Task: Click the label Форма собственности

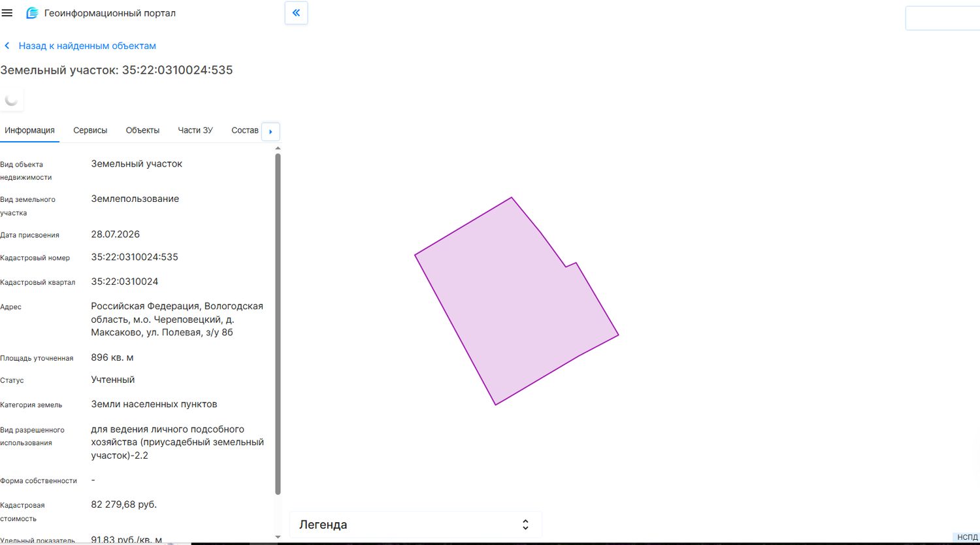Action: pos(39,481)
